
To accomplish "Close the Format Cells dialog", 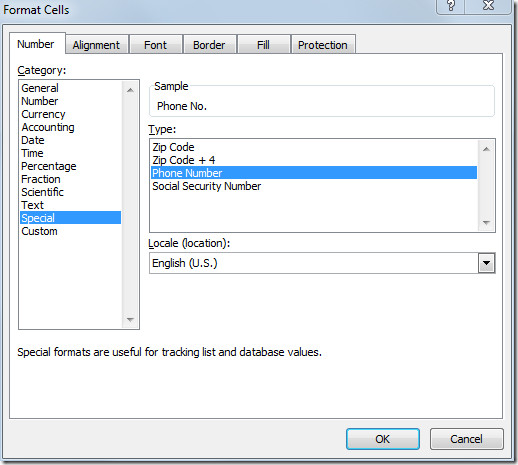I will 488,6.
